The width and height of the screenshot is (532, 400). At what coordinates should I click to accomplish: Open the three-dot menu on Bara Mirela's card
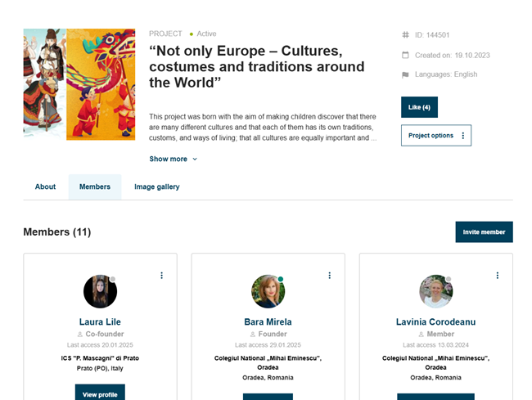pos(330,275)
